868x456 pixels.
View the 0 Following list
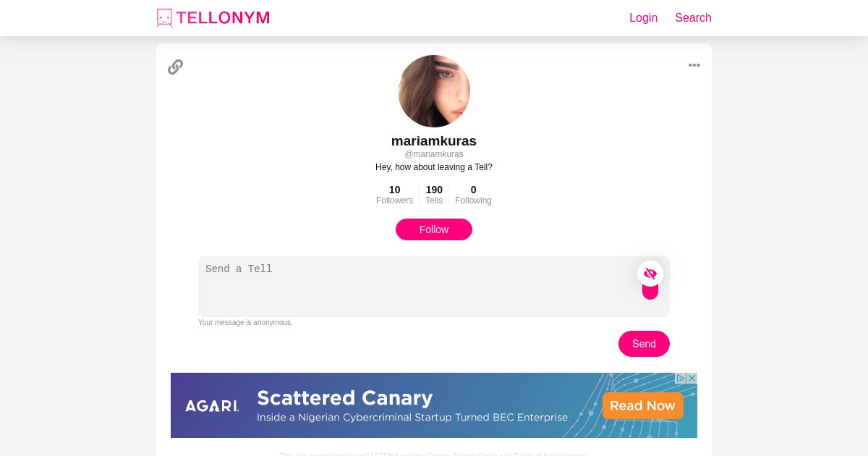pyautogui.click(x=473, y=195)
